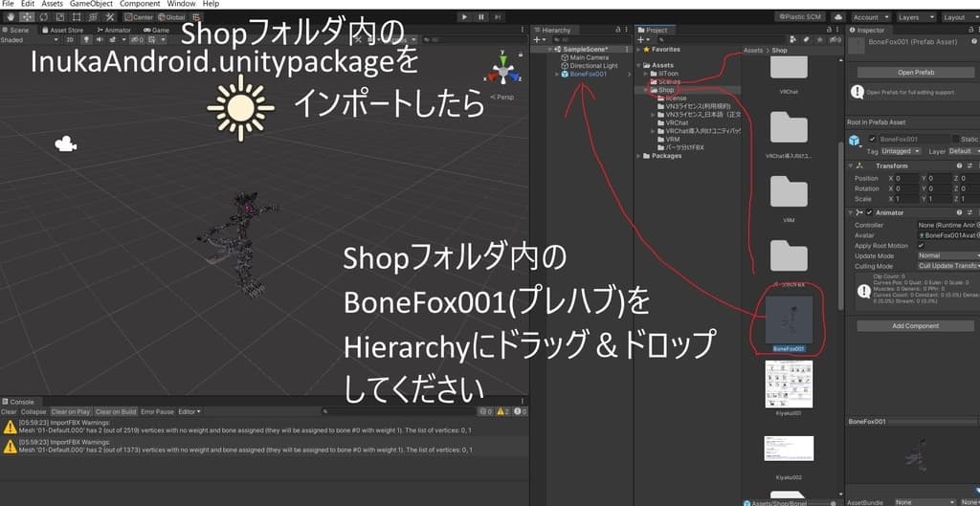Switch to the Animator tab

[114, 30]
